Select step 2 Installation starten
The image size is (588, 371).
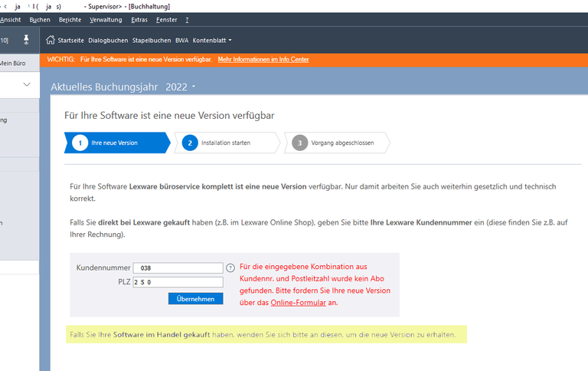227,143
